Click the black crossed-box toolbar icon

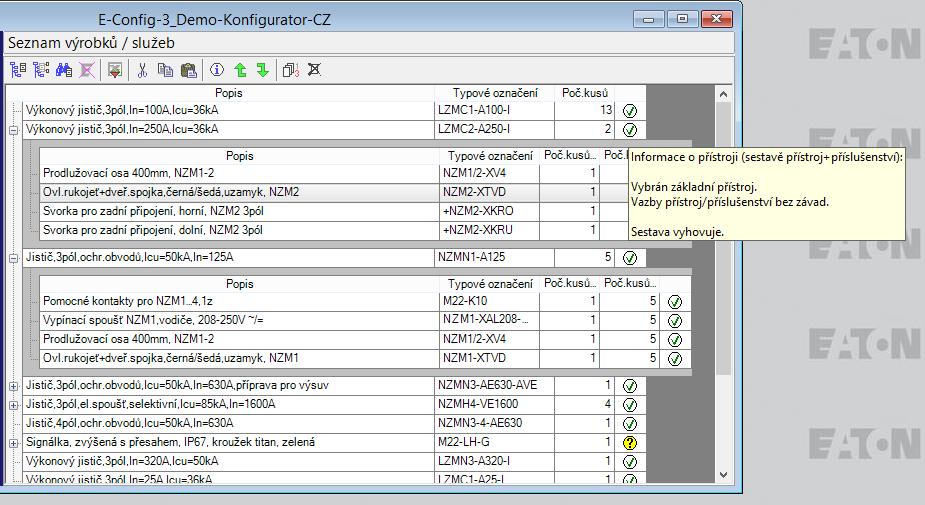tap(314, 70)
